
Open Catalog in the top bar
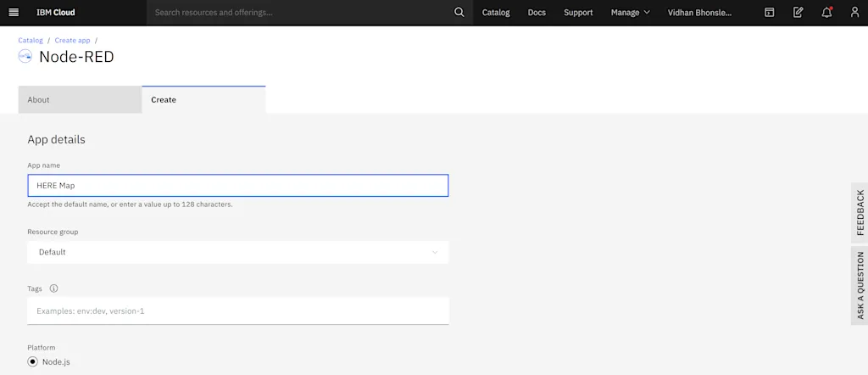pyautogui.click(x=496, y=12)
